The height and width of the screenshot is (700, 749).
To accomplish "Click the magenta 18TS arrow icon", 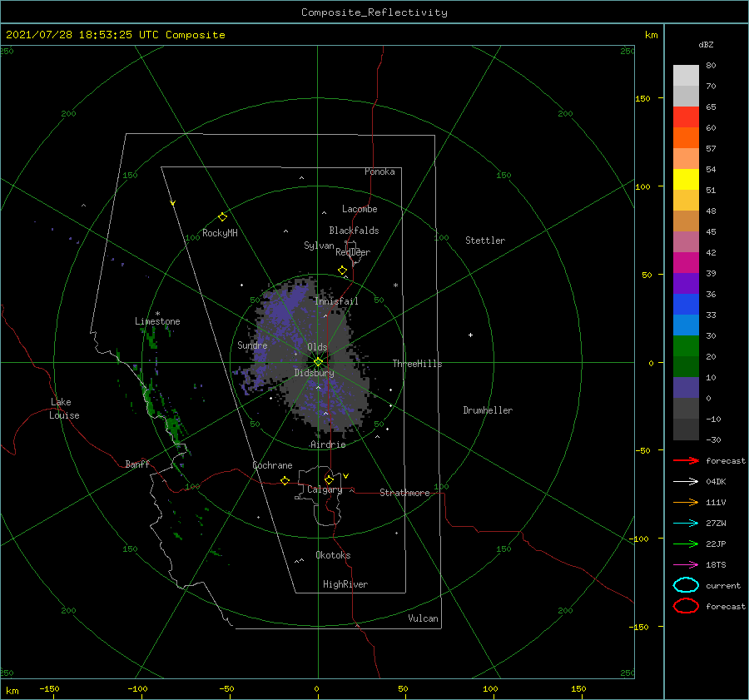I will point(686,565).
